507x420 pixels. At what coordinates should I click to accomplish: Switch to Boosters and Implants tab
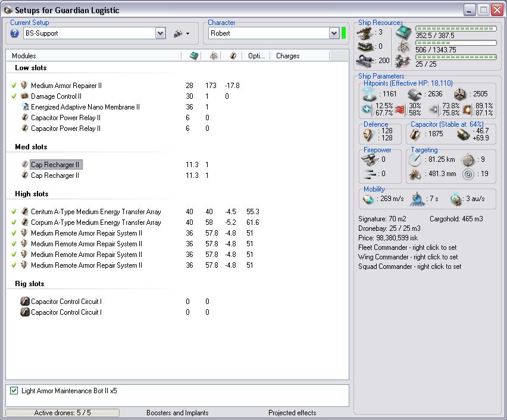coord(177,412)
